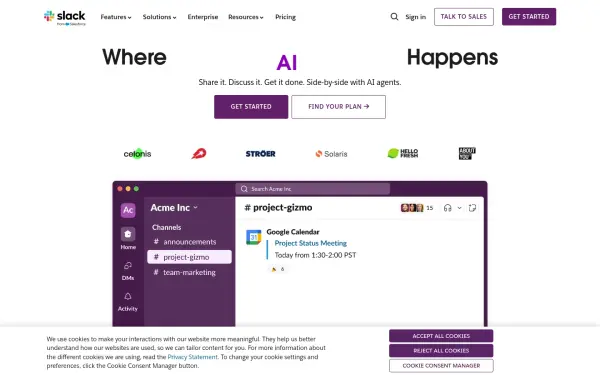This screenshot has width=600, height=375.
Task: Click the Sign in link
Action: (416, 17)
